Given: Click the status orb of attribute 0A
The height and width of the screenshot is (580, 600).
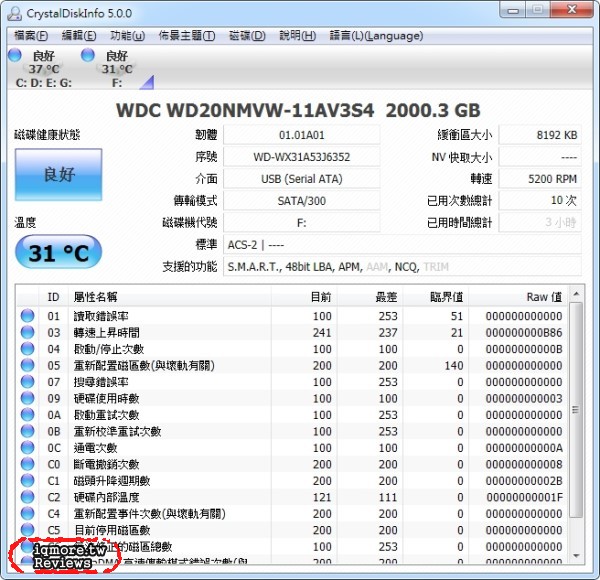Looking at the screenshot, I should point(27,414).
